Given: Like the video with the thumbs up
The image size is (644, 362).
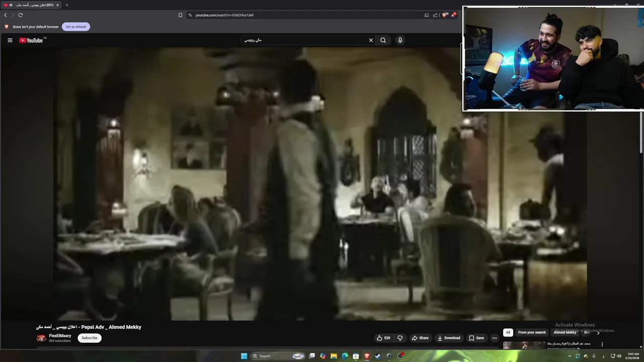Looking at the screenshot, I should coord(383,338).
